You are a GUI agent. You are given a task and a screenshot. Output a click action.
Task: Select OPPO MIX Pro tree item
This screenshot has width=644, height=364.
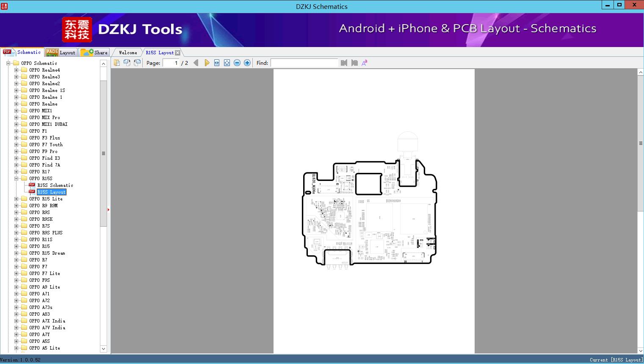(44, 117)
